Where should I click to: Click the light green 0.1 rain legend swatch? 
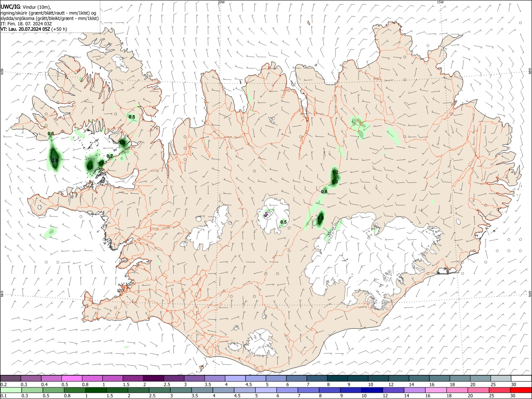[x=10, y=390]
